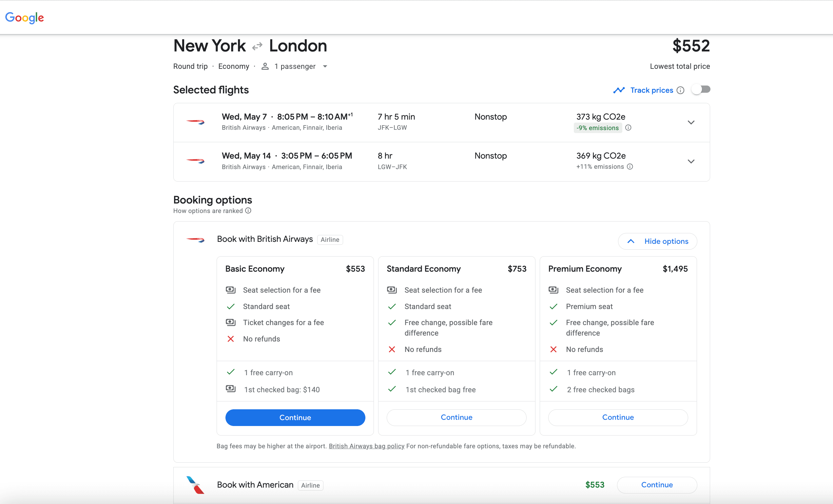The height and width of the screenshot is (504, 833).
Task: Click Basic Economy No refunds cross icon
Action: tap(231, 339)
